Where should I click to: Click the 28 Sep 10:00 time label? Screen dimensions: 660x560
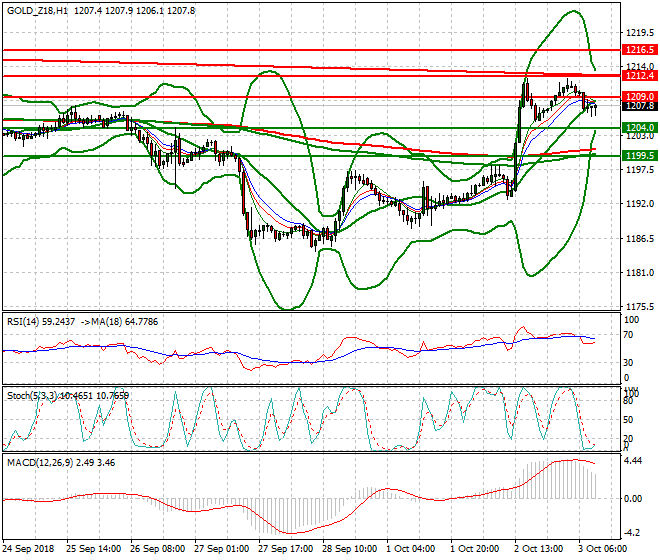[x=349, y=549]
